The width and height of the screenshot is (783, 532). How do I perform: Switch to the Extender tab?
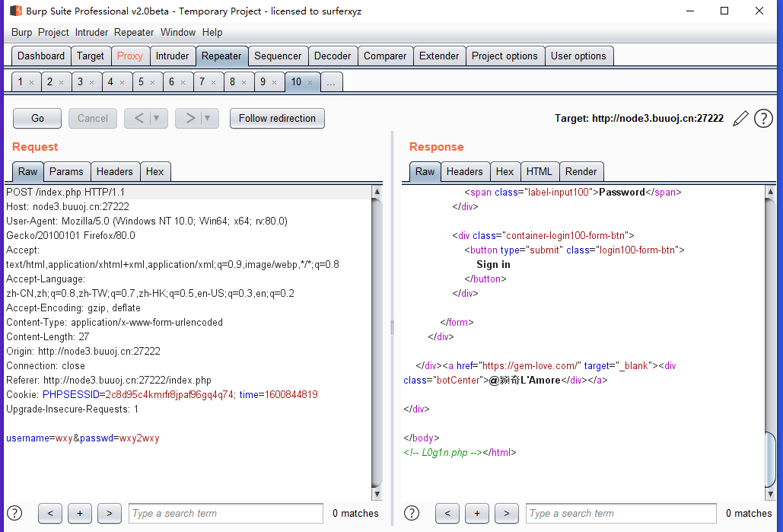point(439,56)
